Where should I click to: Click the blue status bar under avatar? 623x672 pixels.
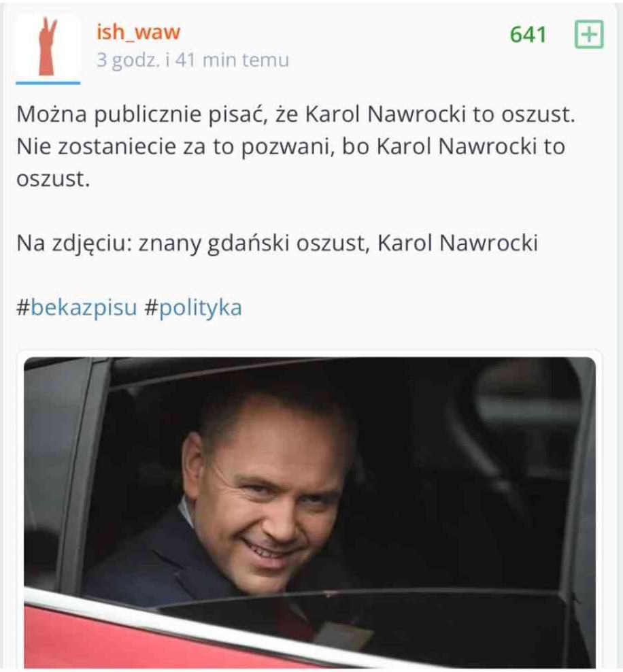point(48,83)
